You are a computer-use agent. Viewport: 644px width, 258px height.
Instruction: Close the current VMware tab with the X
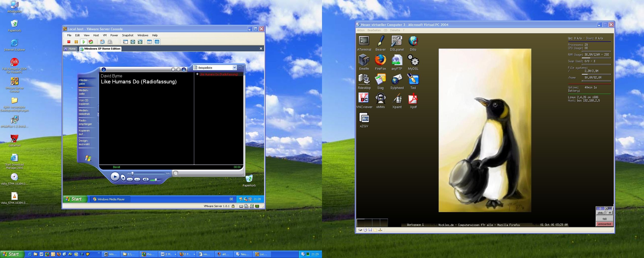(x=261, y=48)
